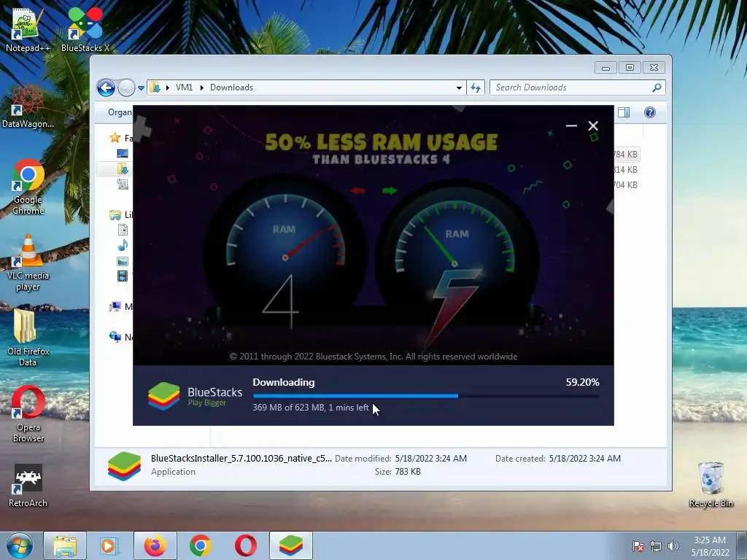Click the Action Center flag tray icon

coord(638,546)
